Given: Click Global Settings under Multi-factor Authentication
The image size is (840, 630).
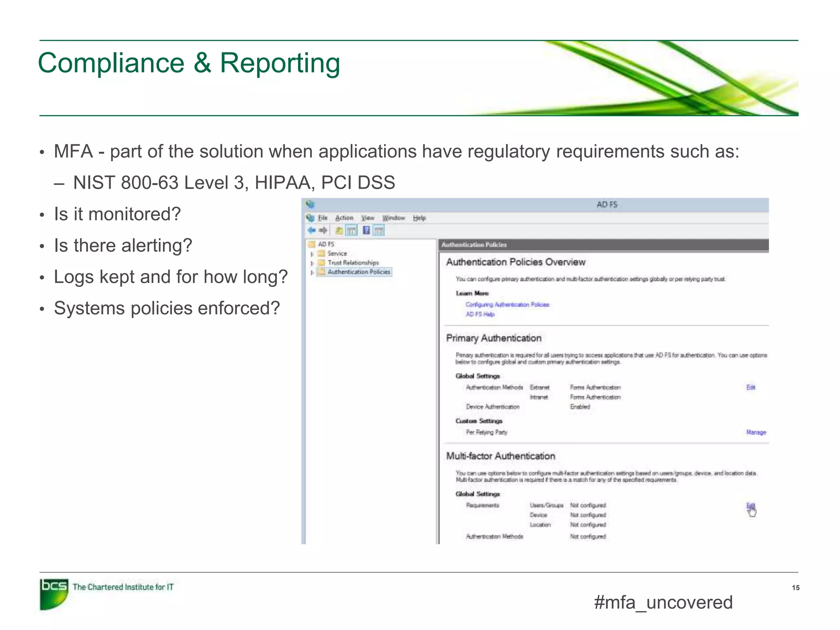Looking at the screenshot, I should pyautogui.click(x=477, y=494).
